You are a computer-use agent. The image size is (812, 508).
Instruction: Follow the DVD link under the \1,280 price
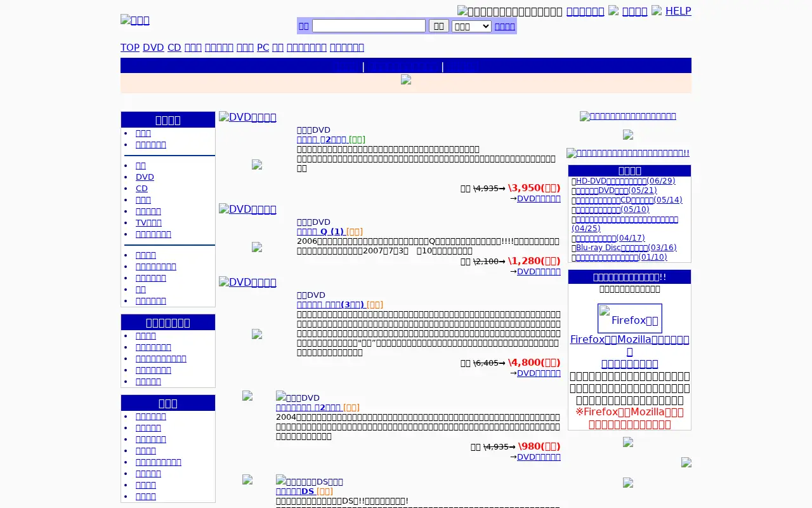tap(539, 272)
